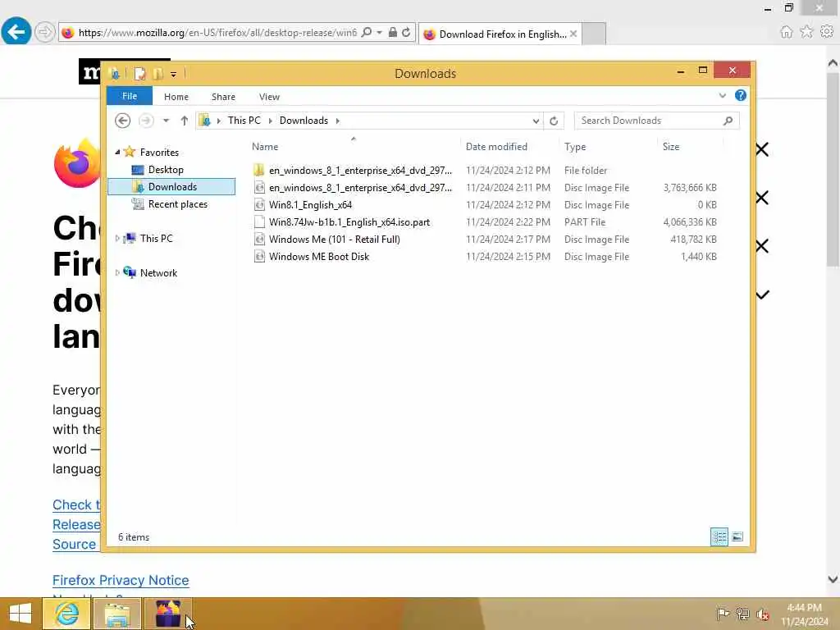The height and width of the screenshot is (630, 840).
Task: Open address bar previous locations dropdown
Action: click(x=536, y=121)
